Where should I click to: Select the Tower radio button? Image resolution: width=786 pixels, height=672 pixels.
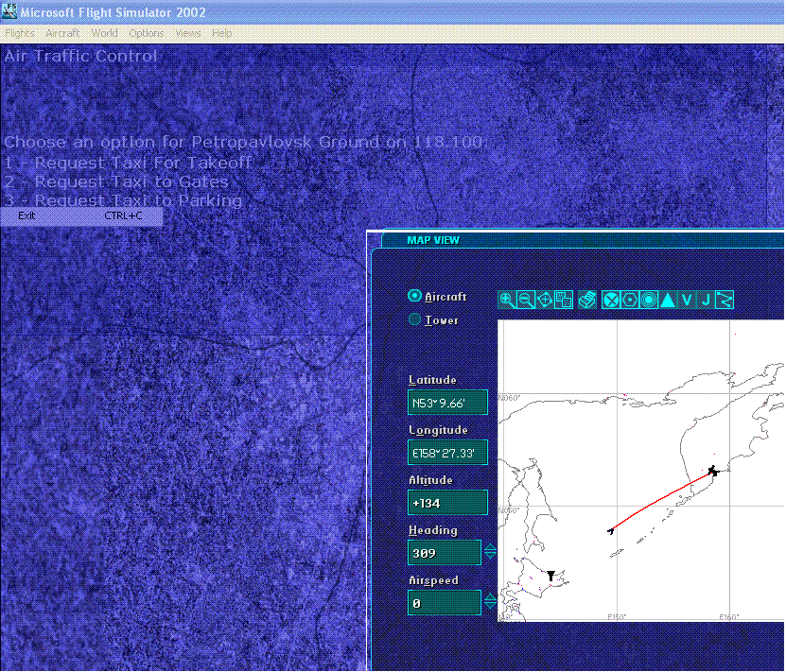click(414, 319)
